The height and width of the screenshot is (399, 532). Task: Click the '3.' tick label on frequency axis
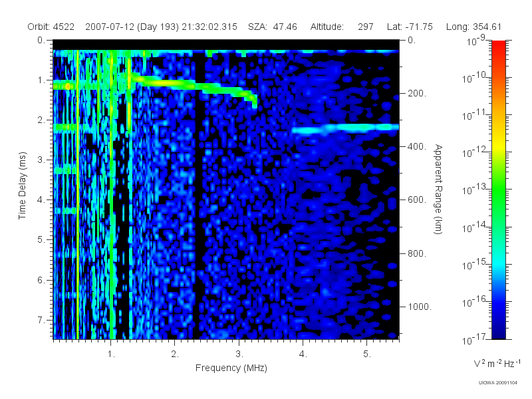coord(239,354)
